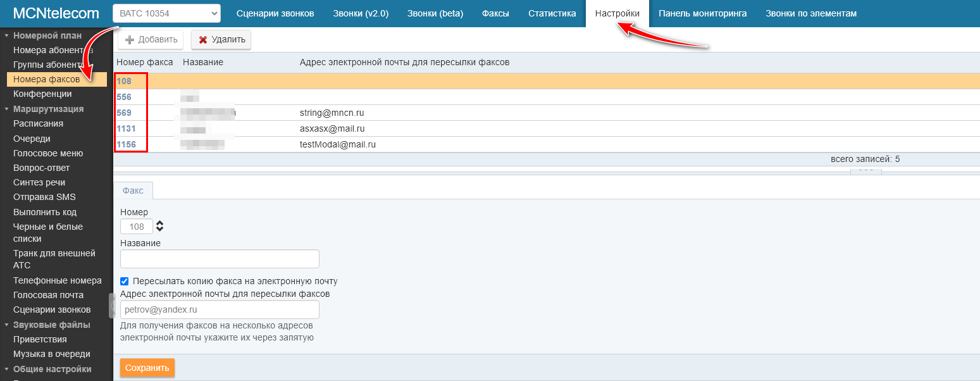Open the ВАТС 10354 dropdown
Viewport: 980px width, 381px height.
pyautogui.click(x=166, y=13)
